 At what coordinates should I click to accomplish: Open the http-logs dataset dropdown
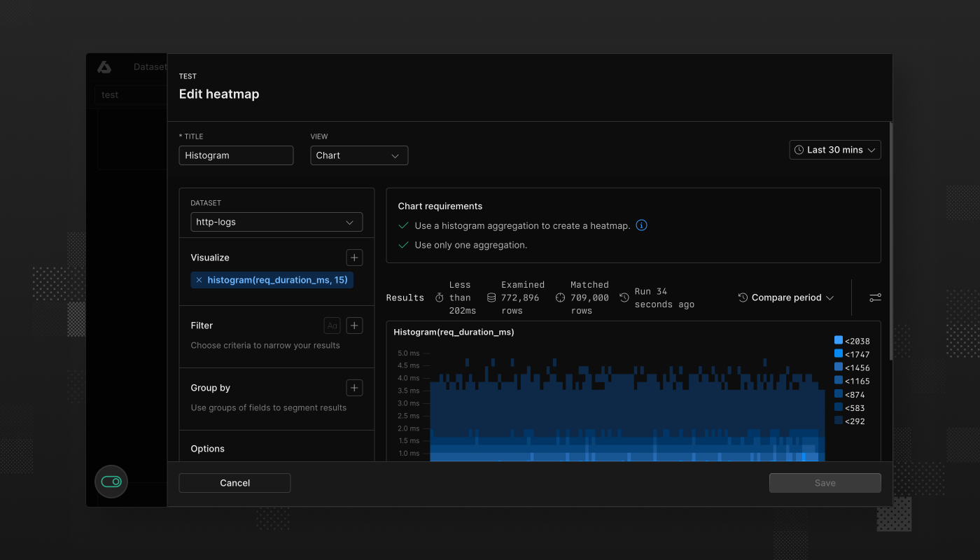point(276,221)
